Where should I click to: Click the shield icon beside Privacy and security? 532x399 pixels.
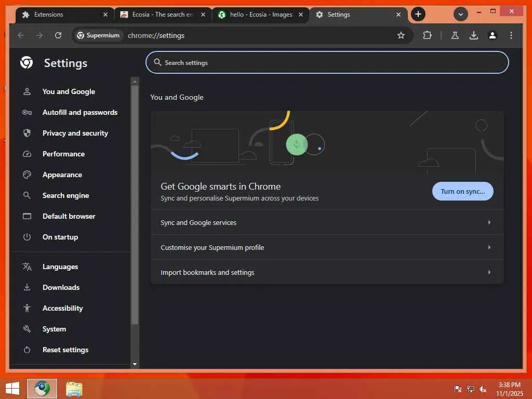[27, 133]
